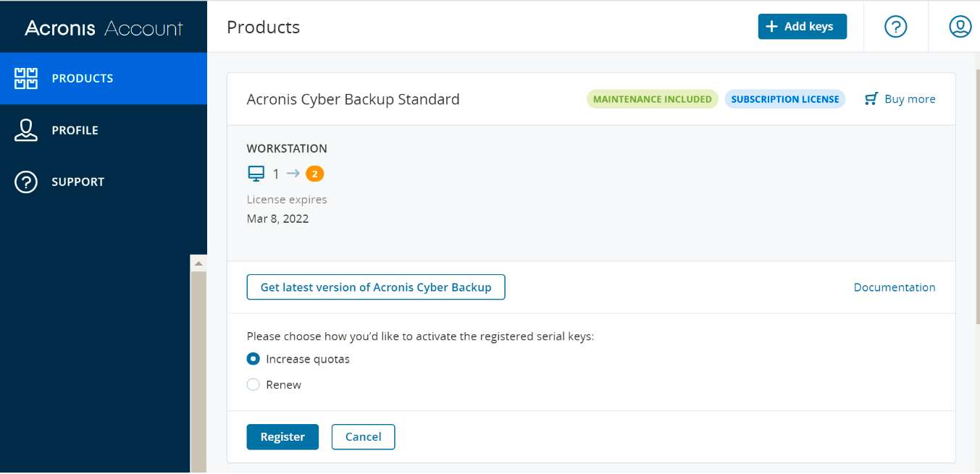Click the Maintenance Included badge
This screenshot has height=474, width=980.
pos(652,99)
